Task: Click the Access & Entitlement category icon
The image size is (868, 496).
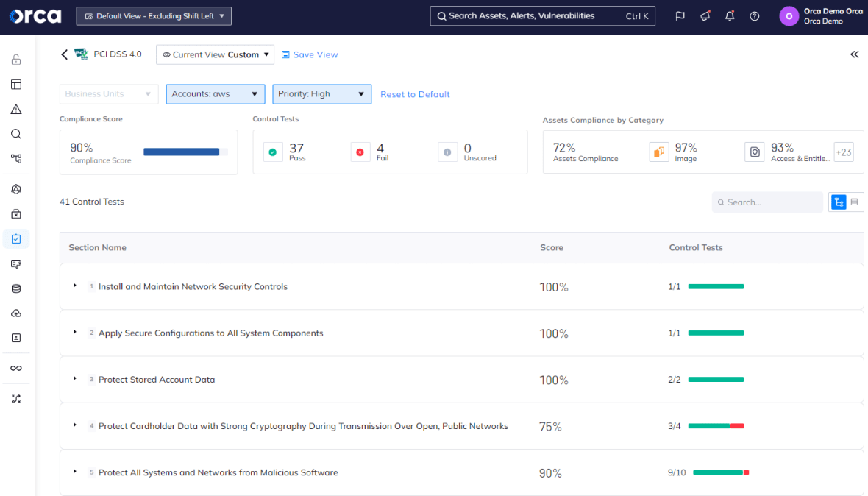Action: (x=755, y=152)
